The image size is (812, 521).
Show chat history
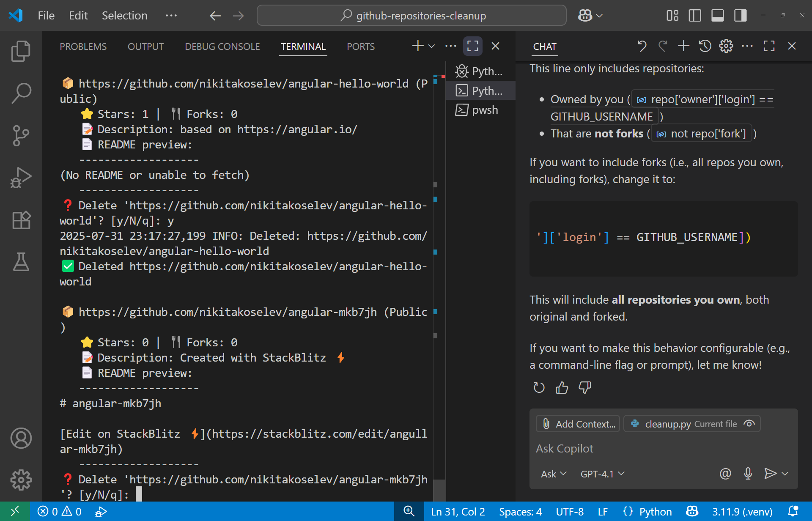click(705, 46)
